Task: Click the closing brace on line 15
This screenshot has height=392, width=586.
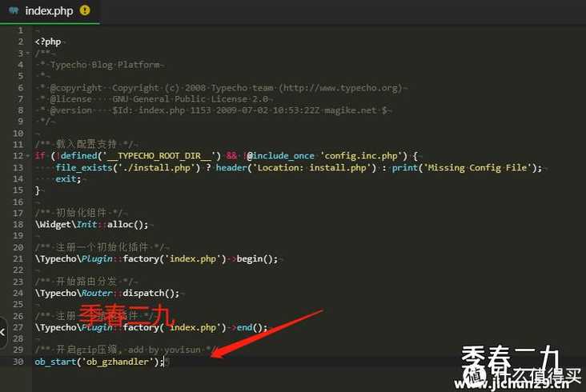Action: point(37,190)
